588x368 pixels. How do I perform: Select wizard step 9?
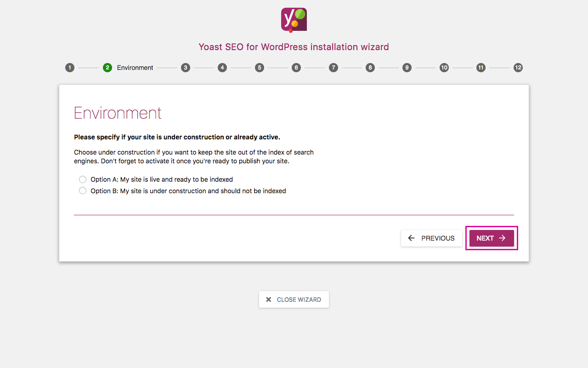click(407, 68)
